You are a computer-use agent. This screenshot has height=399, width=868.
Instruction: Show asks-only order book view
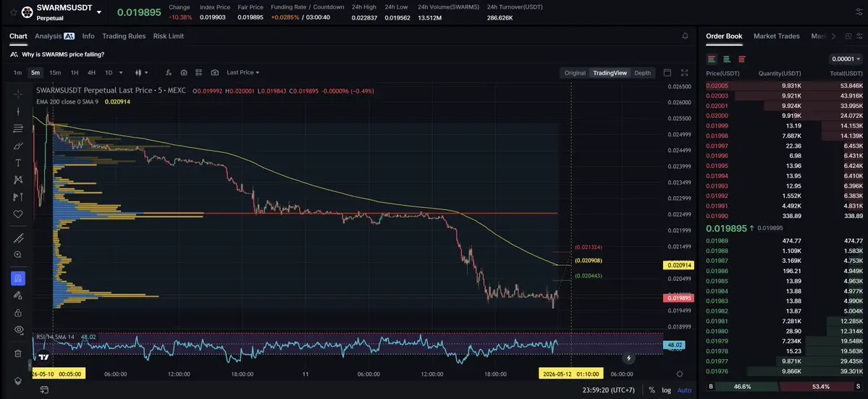tap(742, 59)
